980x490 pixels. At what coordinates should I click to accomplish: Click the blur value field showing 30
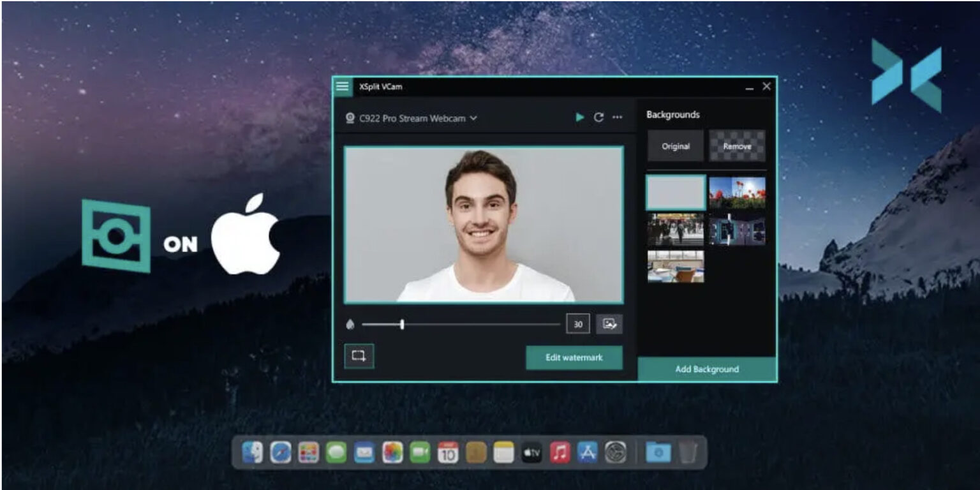577,324
